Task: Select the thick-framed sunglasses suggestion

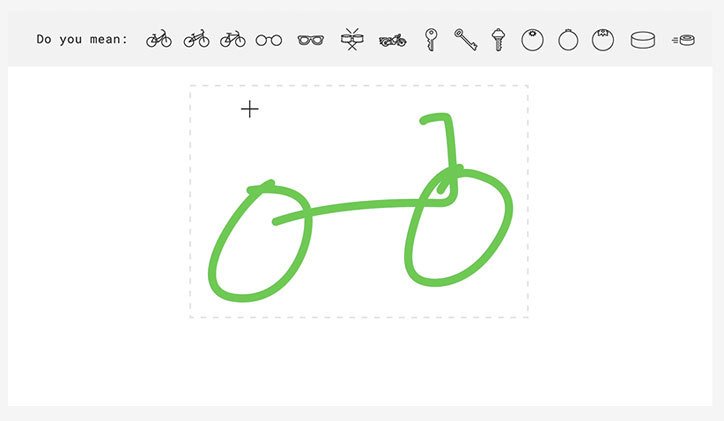Action: click(311, 41)
